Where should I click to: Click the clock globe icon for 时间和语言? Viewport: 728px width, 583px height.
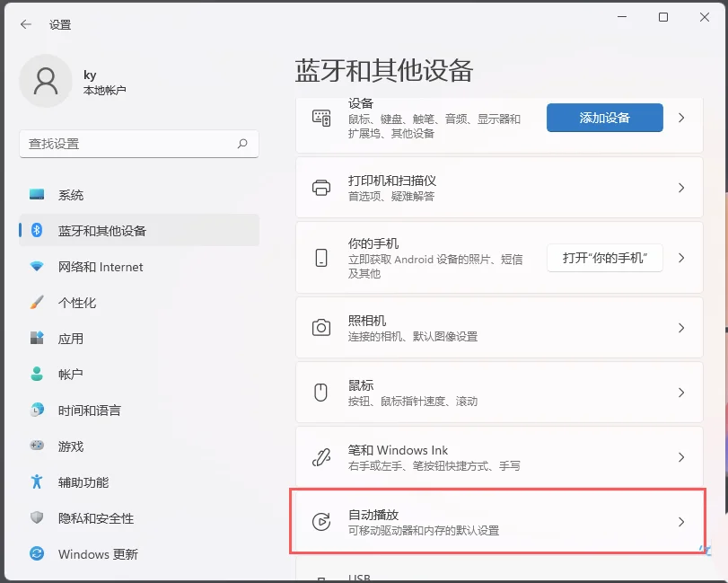tap(37, 410)
